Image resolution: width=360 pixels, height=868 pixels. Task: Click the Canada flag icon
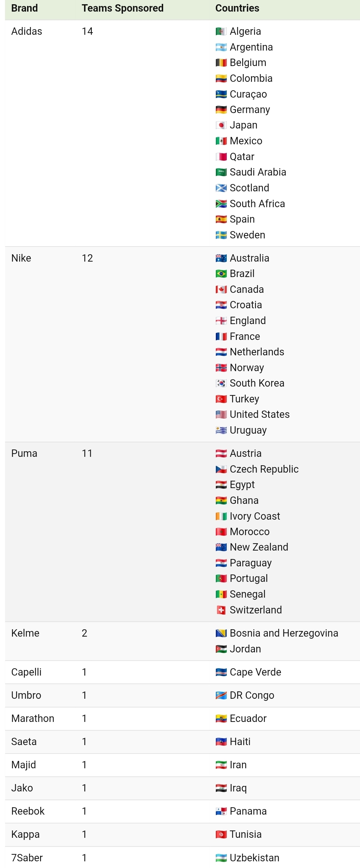pyautogui.click(x=221, y=290)
